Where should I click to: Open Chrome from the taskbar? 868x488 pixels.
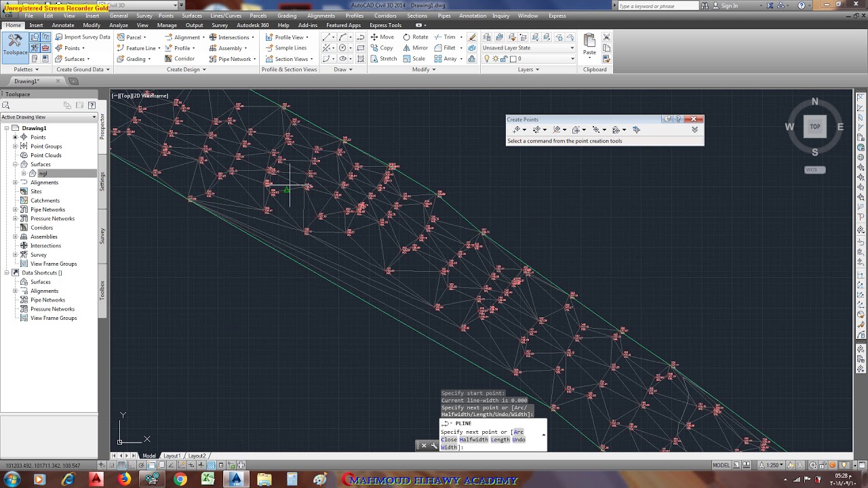(x=180, y=480)
